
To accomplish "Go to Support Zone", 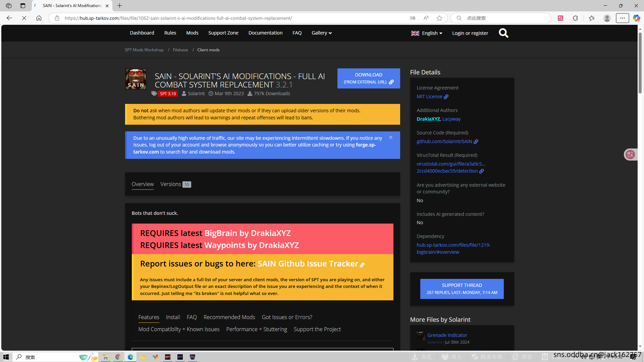I will (x=223, y=33).
